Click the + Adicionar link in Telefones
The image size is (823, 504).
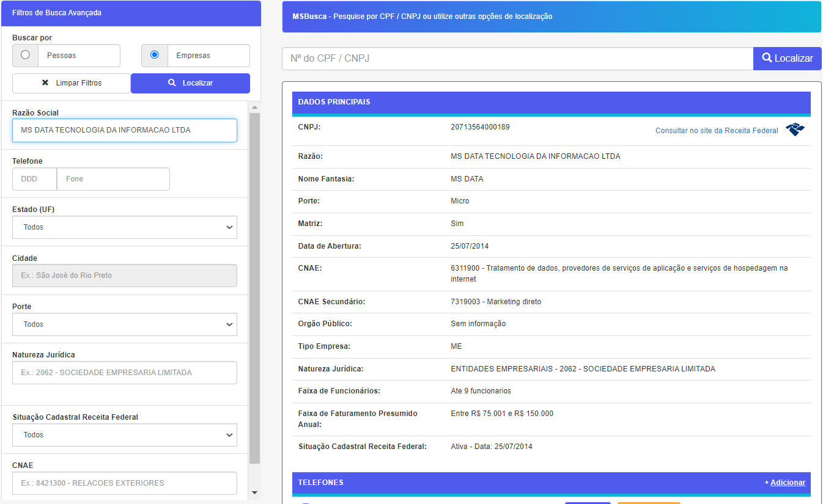pos(784,483)
